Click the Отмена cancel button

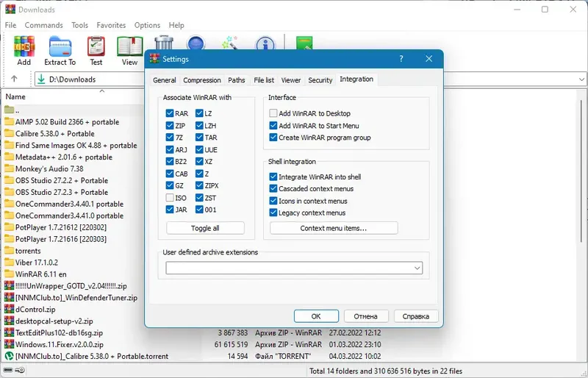click(365, 316)
